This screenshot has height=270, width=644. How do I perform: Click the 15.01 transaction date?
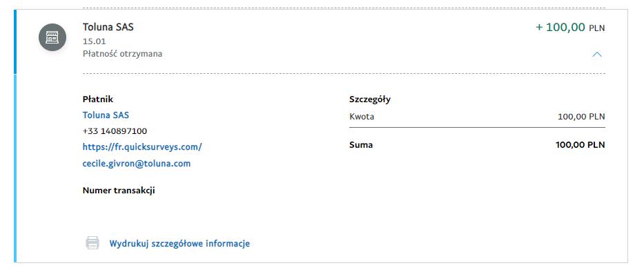click(95, 41)
